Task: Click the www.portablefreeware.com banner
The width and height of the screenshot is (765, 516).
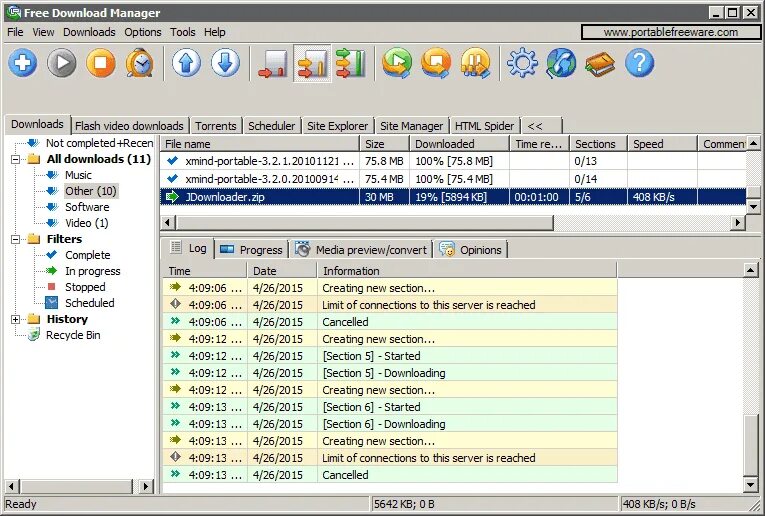Action: pos(671,32)
